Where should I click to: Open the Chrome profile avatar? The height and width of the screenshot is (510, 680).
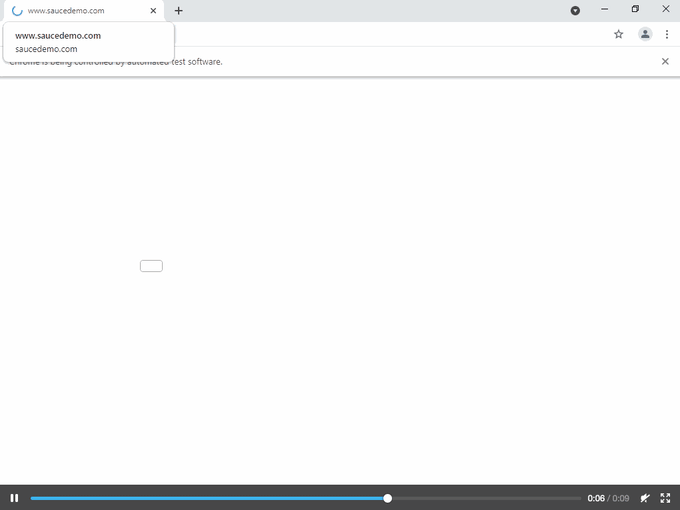tap(645, 34)
